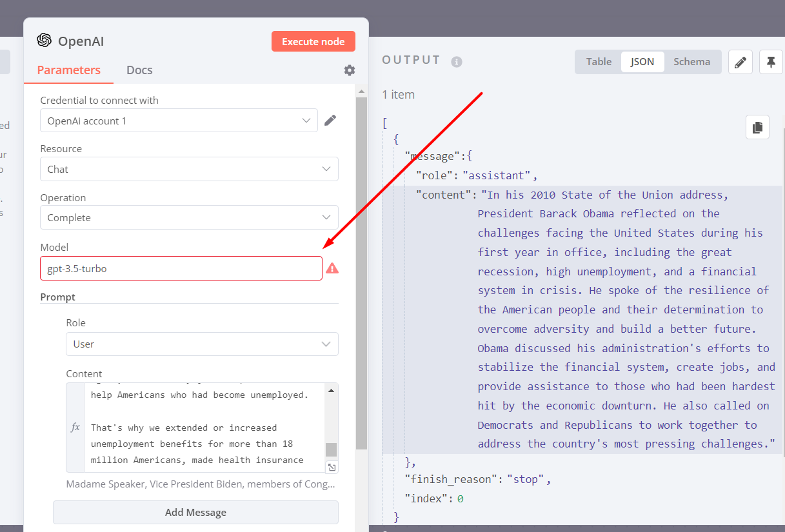Click the Content box scrollbar thumb

pos(331,449)
